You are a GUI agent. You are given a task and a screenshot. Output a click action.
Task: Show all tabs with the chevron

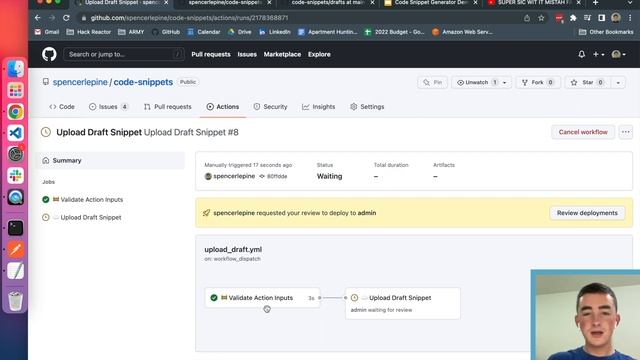coord(630,3)
